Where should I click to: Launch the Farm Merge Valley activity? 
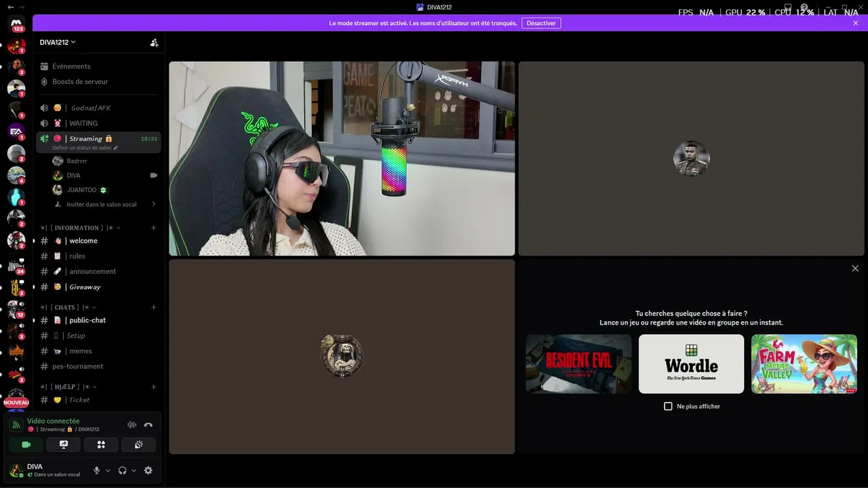804,364
